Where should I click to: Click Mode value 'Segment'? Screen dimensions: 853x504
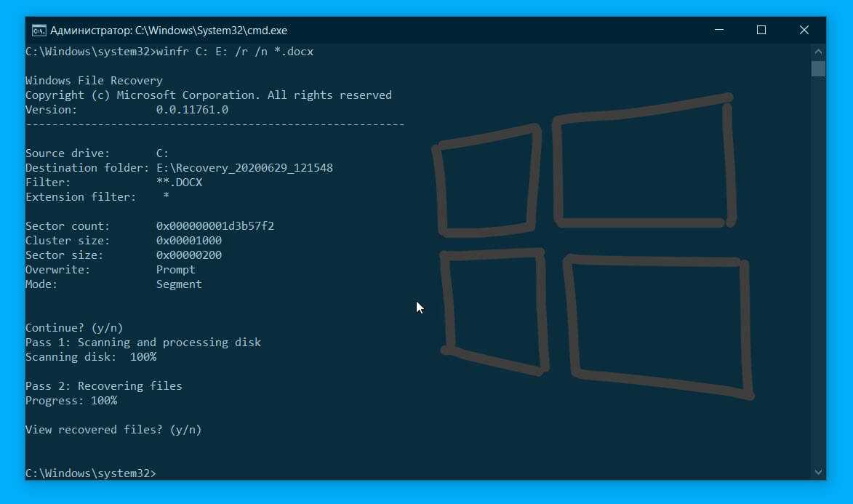(x=179, y=284)
